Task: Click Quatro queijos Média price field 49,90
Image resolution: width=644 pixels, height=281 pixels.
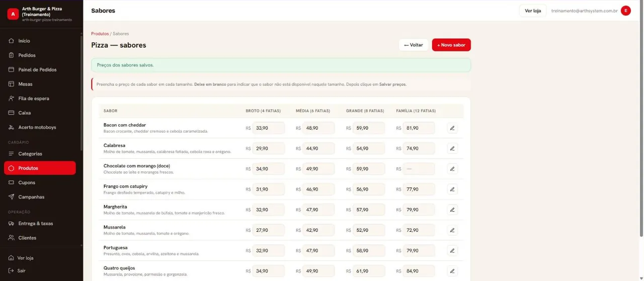Action: (318, 271)
